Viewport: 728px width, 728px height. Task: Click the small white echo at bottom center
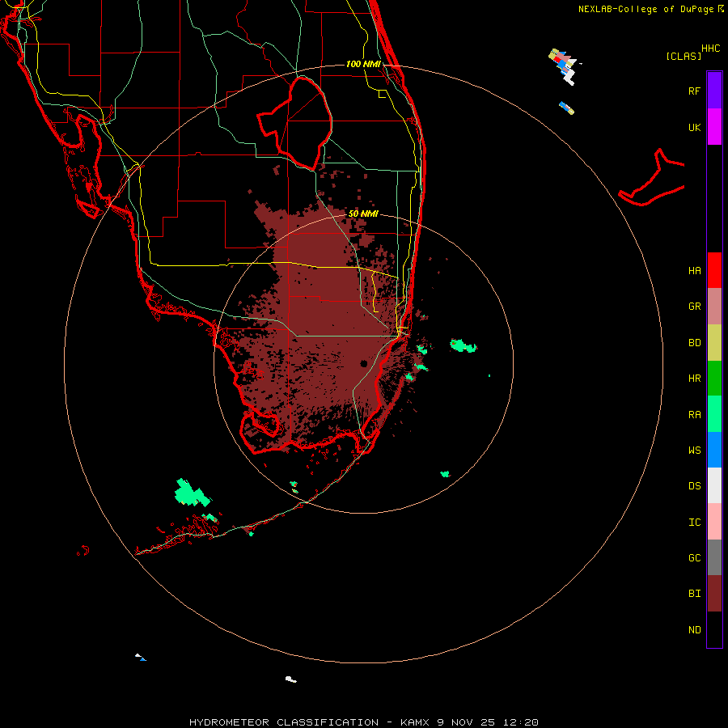click(x=290, y=679)
